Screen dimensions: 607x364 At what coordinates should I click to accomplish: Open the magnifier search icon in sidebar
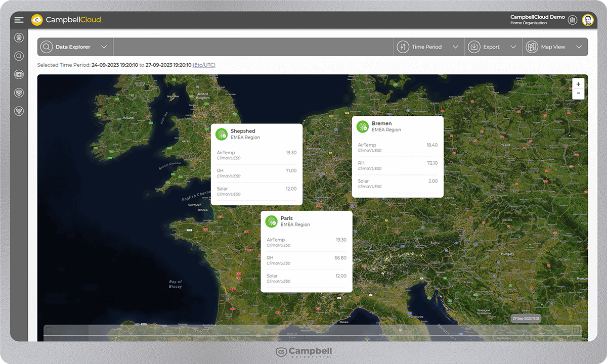pyautogui.click(x=19, y=56)
